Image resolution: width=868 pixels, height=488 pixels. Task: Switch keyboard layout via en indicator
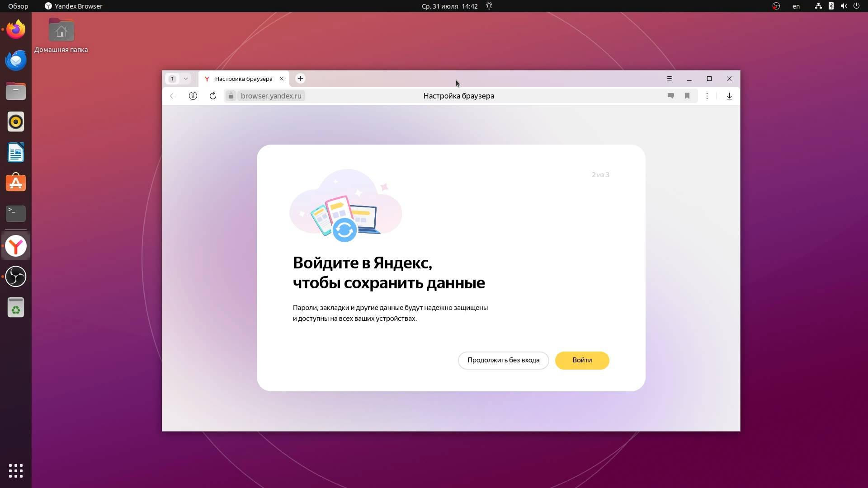pos(796,6)
